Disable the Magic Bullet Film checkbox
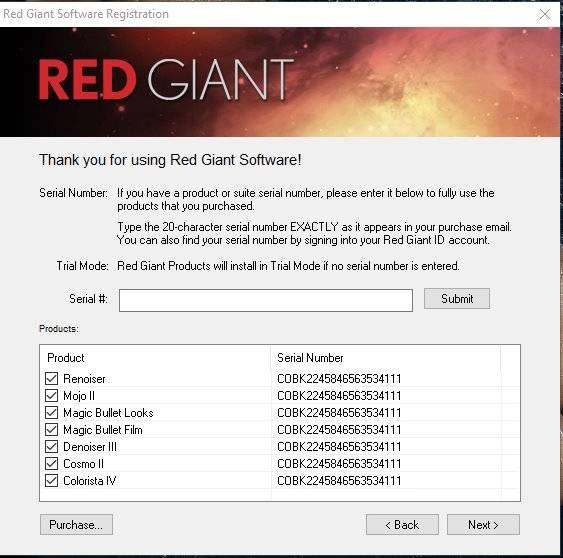Image resolution: width=563 pixels, height=558 pixels. coord(51,429)
